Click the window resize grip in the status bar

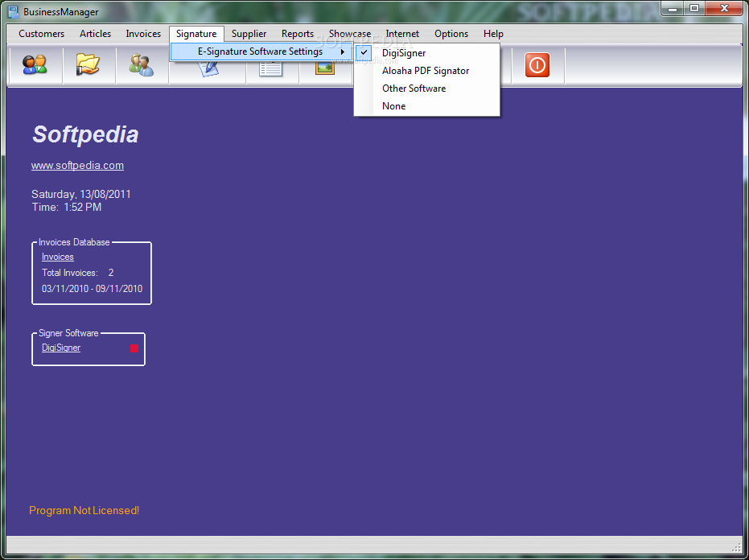point(736,547)
